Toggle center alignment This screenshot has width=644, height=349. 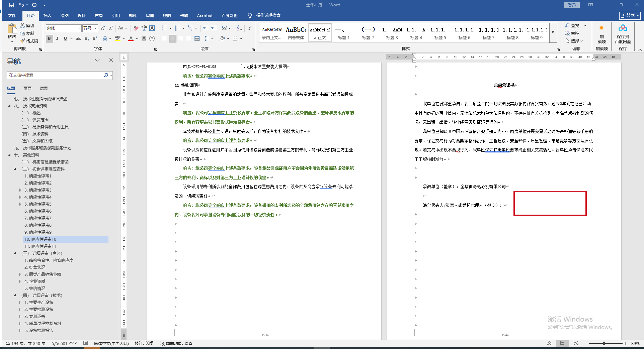tap(173, 39)
